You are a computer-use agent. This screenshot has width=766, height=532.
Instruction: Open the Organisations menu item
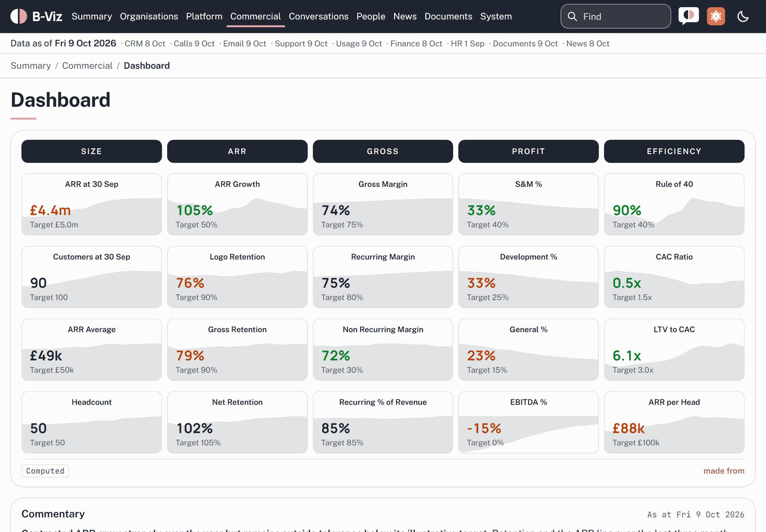click(149, 16)
